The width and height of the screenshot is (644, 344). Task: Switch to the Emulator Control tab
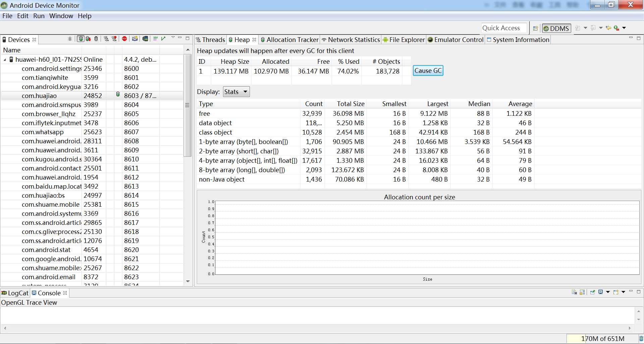tap(455, 40)
